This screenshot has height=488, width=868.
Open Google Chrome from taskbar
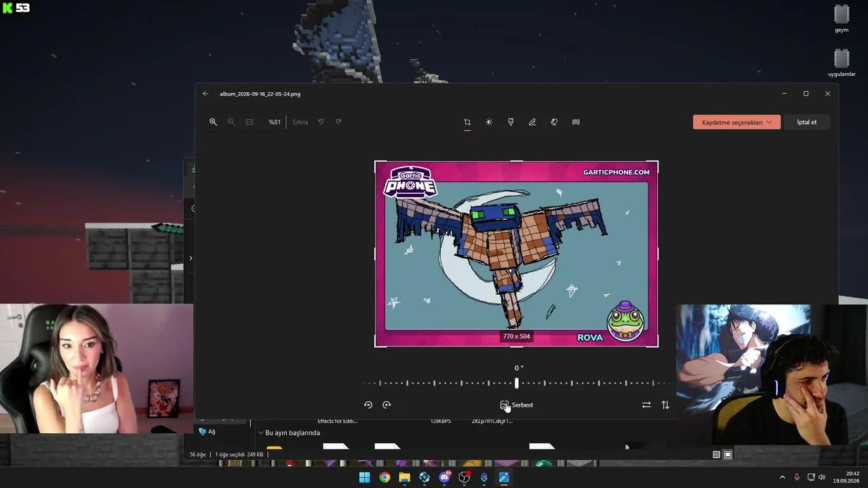[384, 477]
